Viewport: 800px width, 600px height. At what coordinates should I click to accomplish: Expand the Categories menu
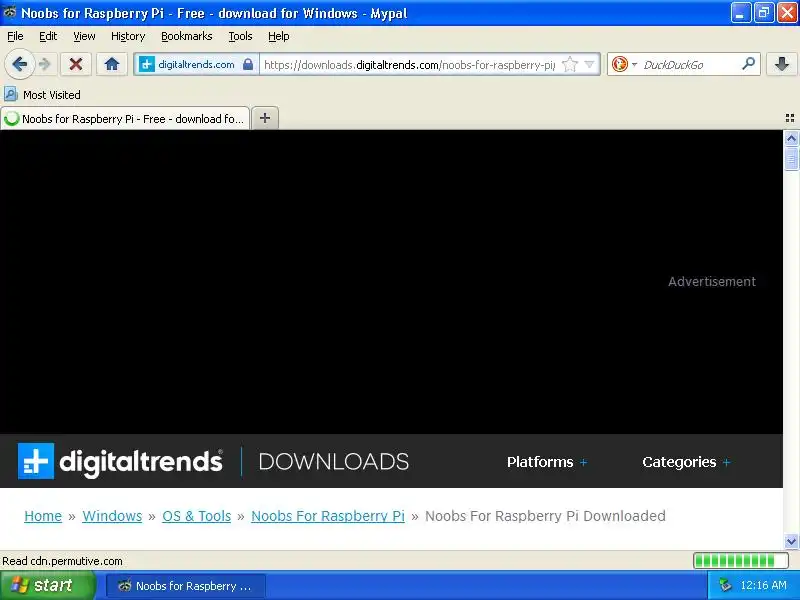coord(686,462)
